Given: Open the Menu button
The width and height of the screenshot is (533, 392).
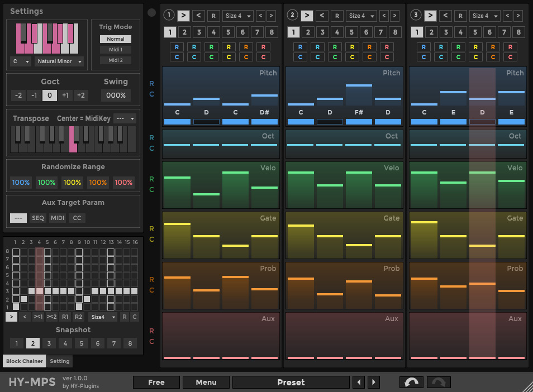Looking at the screenshot, I should [206, 382].
